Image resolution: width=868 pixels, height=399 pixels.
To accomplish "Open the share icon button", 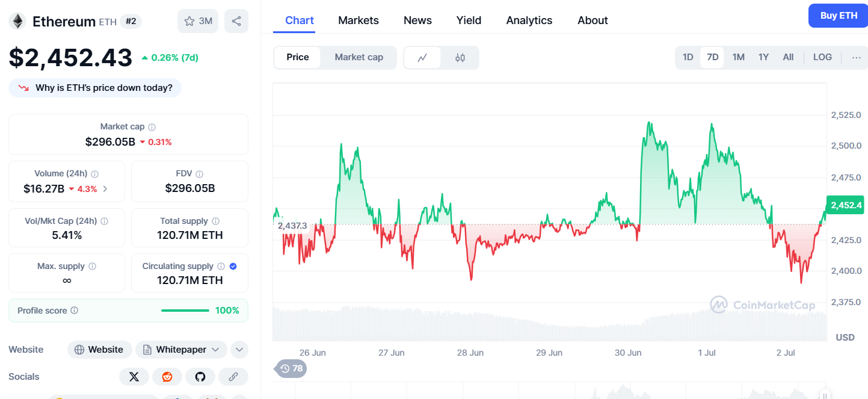I will coord(236,21).
